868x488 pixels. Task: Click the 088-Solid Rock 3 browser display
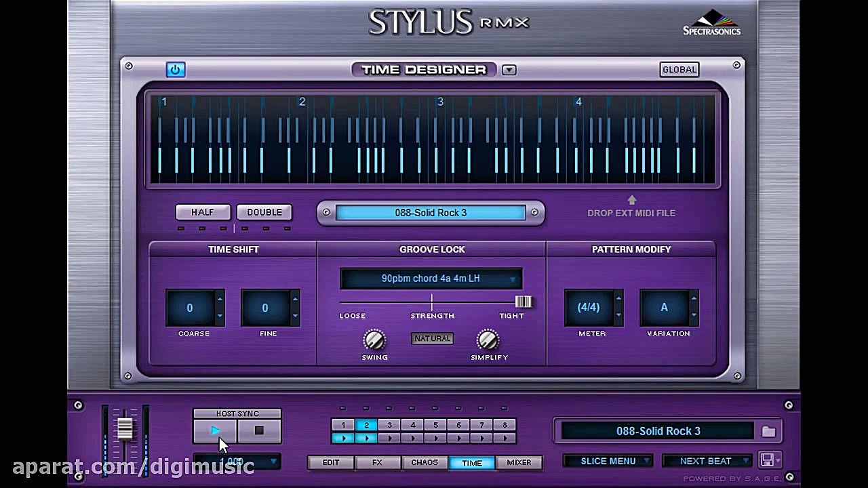[658, 431]
